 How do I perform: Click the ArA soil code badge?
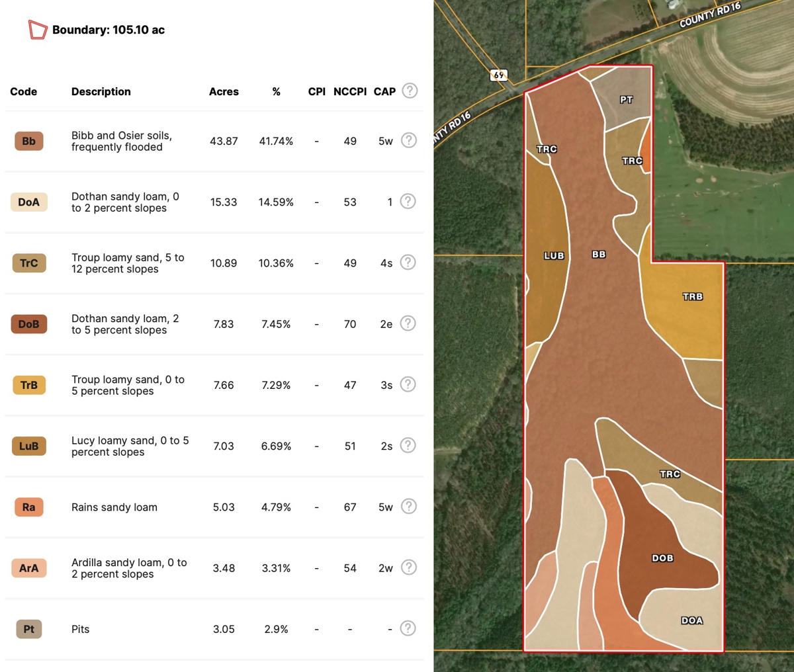(x=29, y=568)
